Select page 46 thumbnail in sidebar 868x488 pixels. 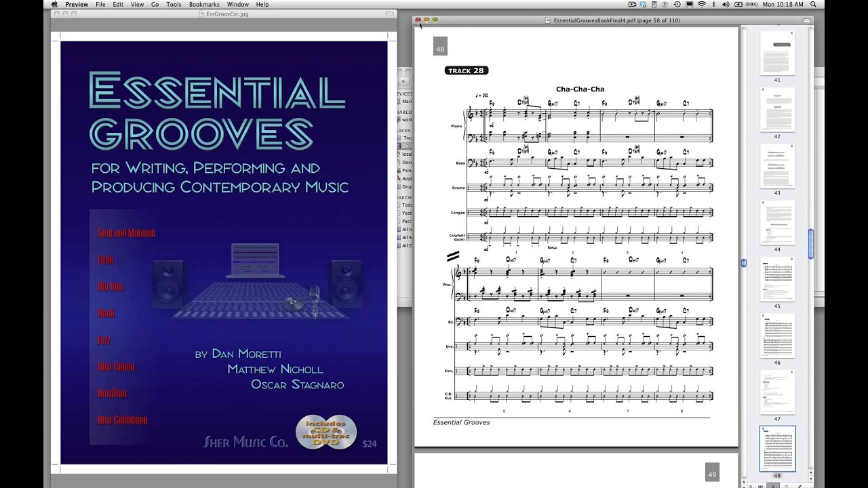[x=777, y=335]
